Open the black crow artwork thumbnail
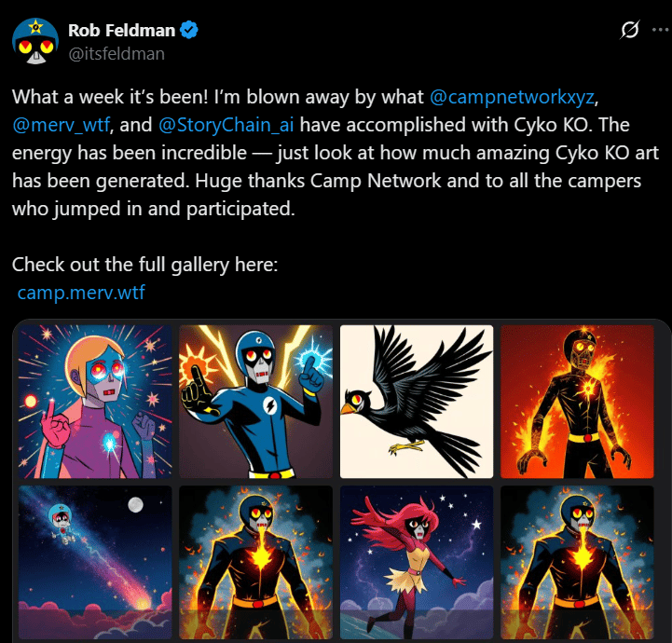This screenshot has width=672, height=643. click(x=417, y=402)
